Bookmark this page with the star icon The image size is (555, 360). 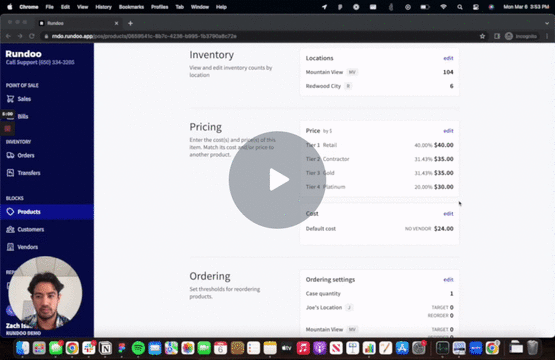pyautogui.click(x=482, y=36)
